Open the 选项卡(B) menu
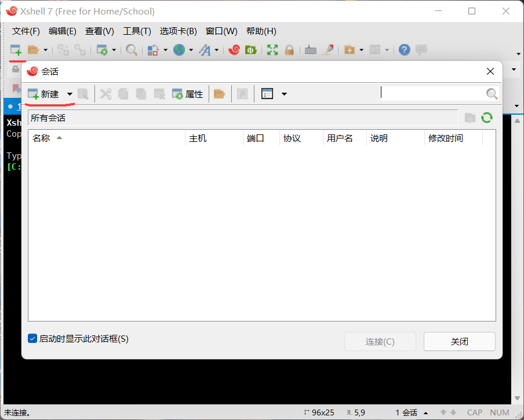The width and height of the screenshot is (524, 420). (x=178, y=31)
